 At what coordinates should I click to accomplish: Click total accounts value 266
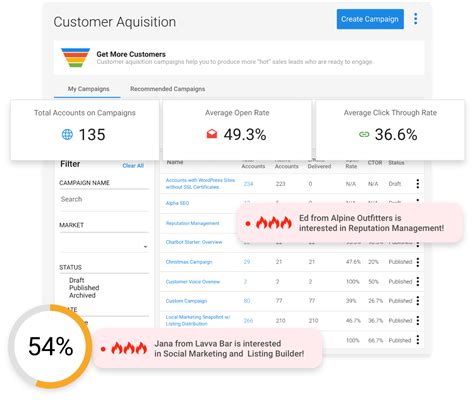248,321
